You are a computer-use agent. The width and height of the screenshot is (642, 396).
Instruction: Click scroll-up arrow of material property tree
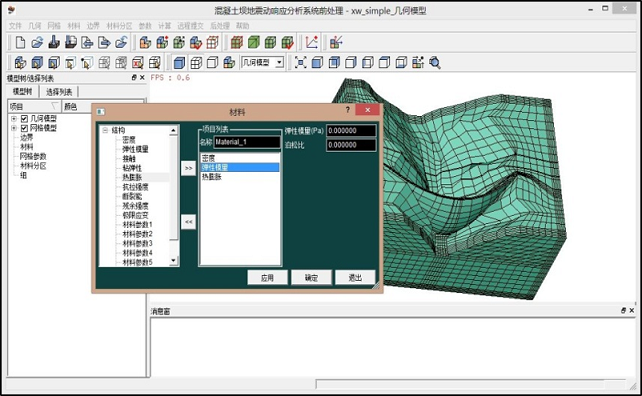pos(174,130)
